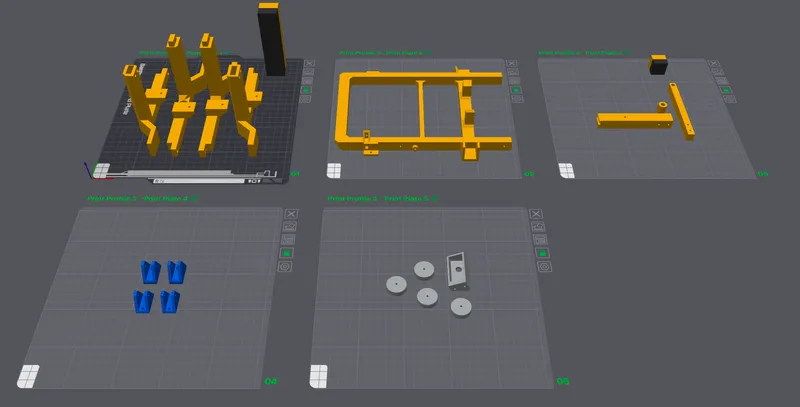Edit the name of Print Plate 3
This screenshot has height=407, width=800.
[627, 53]
